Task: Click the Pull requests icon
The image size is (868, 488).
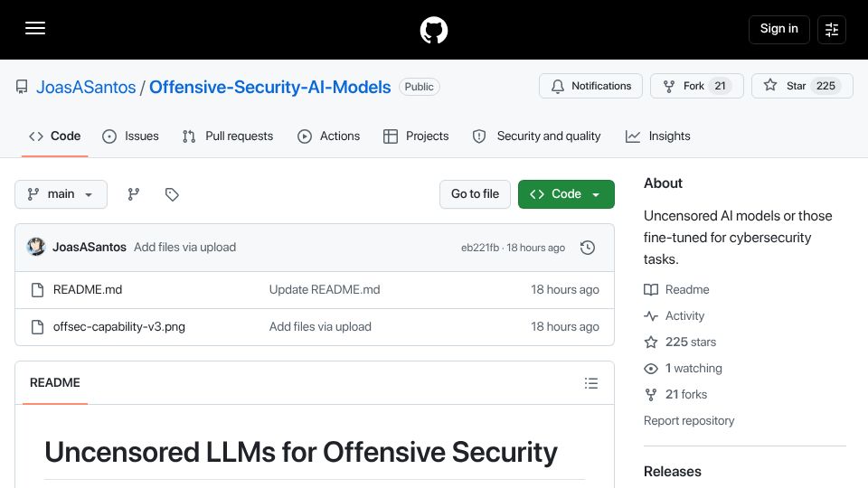Action: pos(189,136)
